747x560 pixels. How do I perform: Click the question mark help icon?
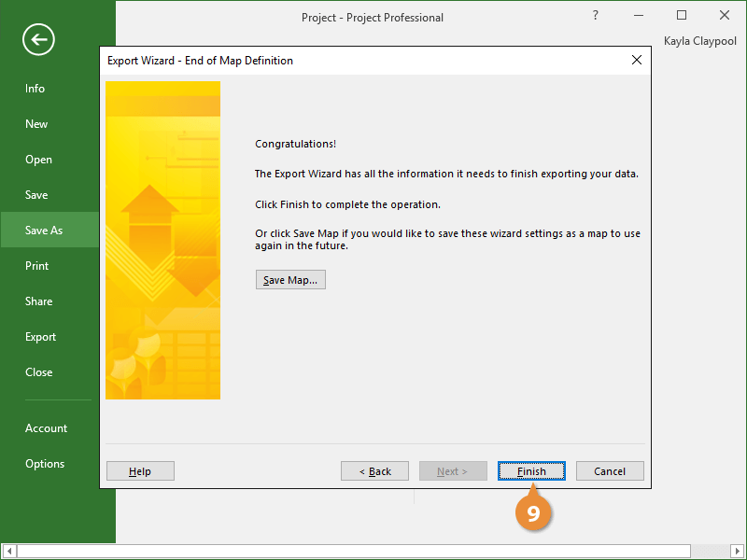tap(596, 16)
